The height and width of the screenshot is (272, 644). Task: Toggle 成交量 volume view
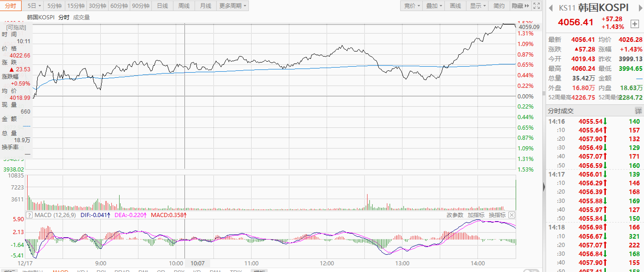tap(81, 17)
